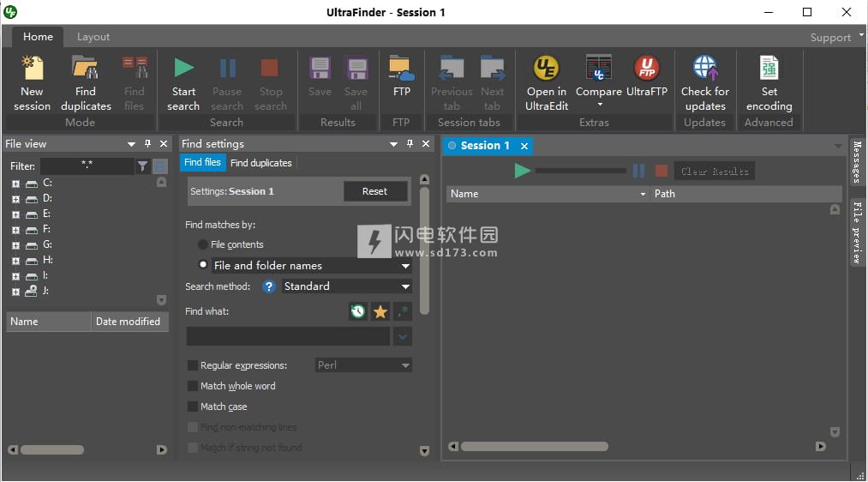Go to Next tab
The width and height of the screenshot is (868, 482).
(x=492, y=84)
